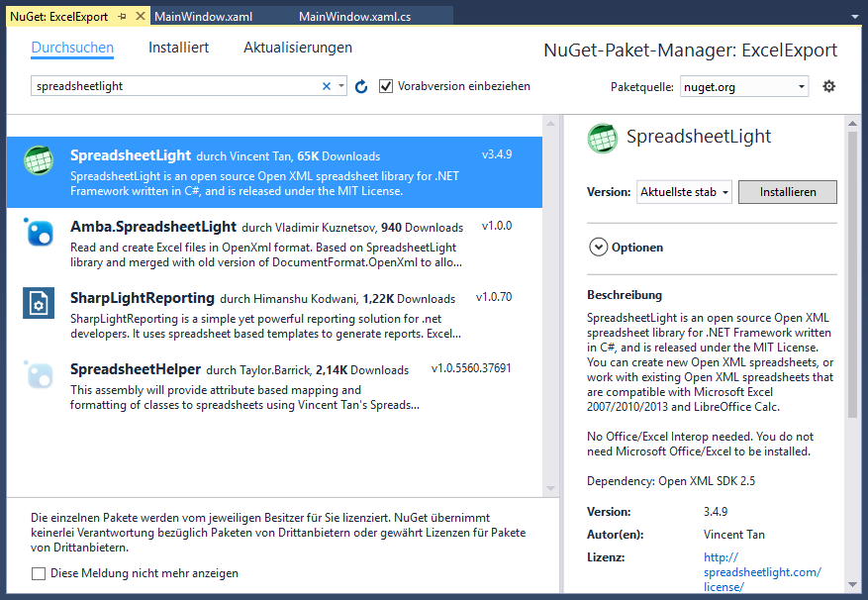Open the Version Aktuellste stab dropdown
The width and height of the screenshot is (868, 600).
coord(684,192)
